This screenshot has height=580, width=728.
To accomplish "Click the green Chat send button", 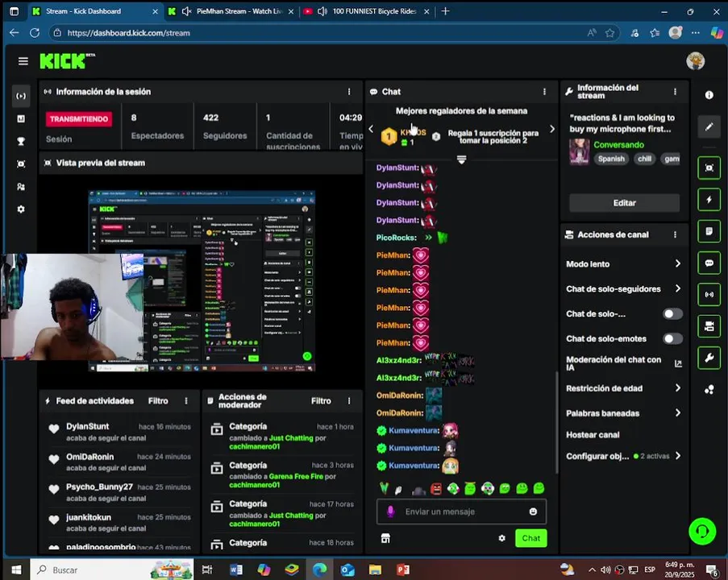I will click(x=531, y=538).
